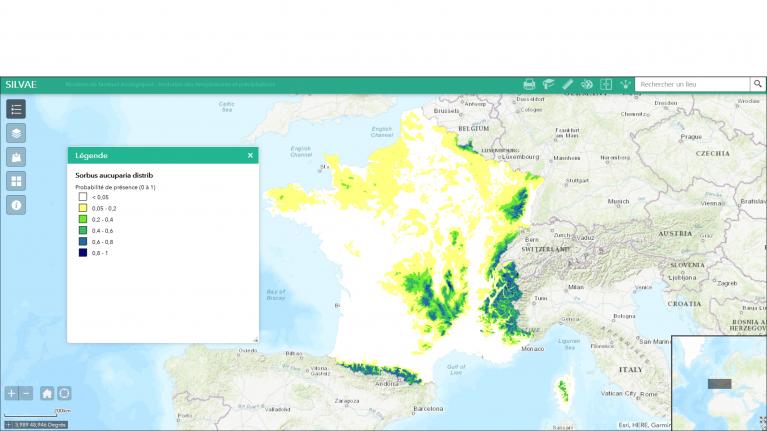The image size is (767, 431).
Task: Click the print icon in header
Action: [x=529, y=85]
